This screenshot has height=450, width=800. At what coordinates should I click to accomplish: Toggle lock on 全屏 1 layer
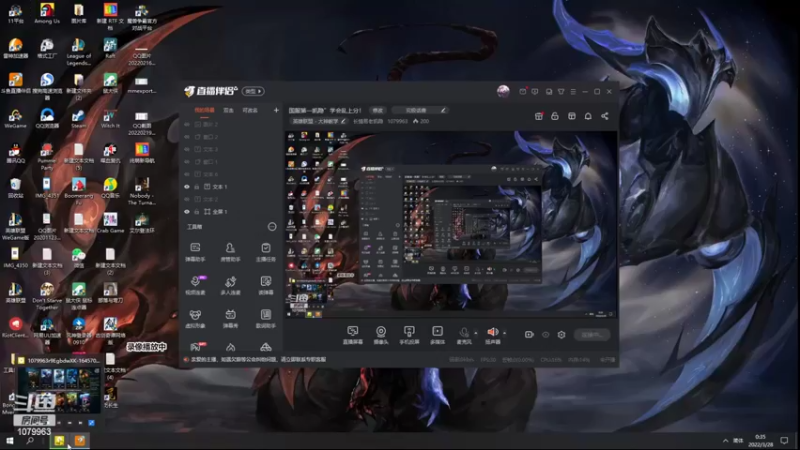click(196, 212)
